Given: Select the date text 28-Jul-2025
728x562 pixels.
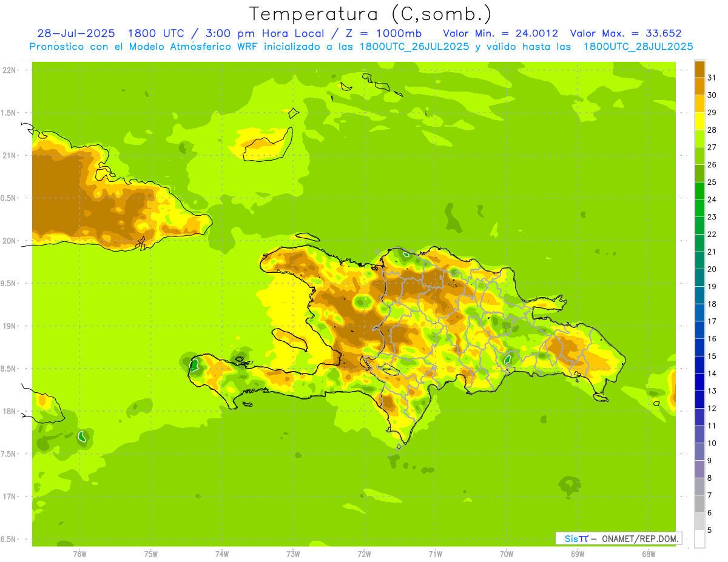Looking at the screenshot, I should tap(77, 33).
